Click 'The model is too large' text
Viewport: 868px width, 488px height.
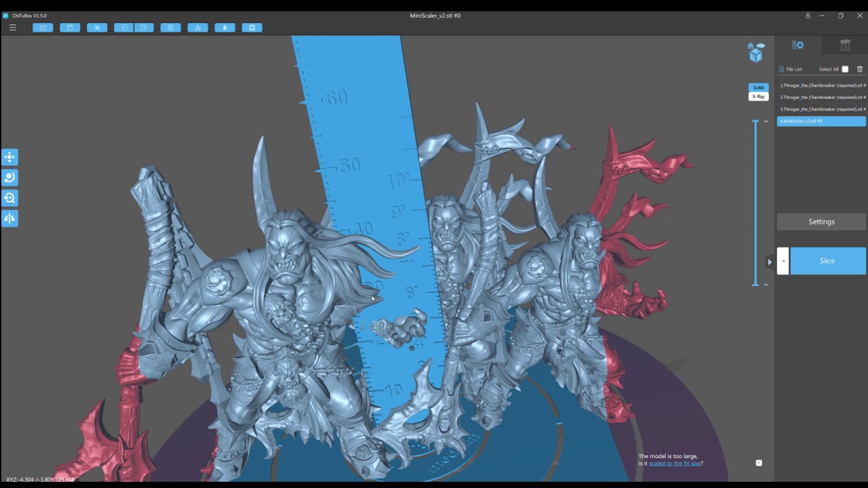(668, 456)
